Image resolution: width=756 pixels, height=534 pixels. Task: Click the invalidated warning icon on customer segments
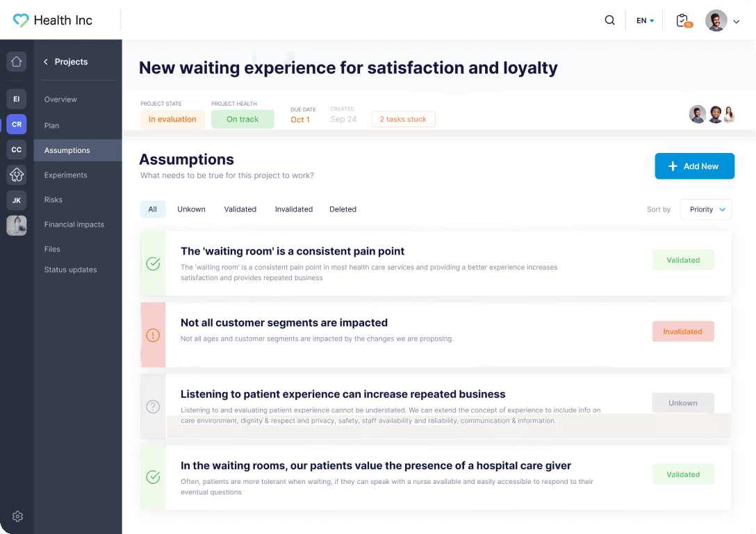coord(153,335)
